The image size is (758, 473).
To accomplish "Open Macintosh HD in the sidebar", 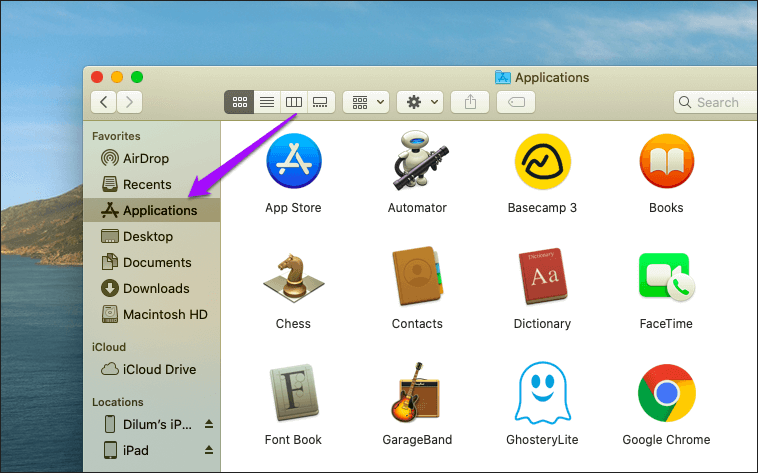I will [152, 315].
